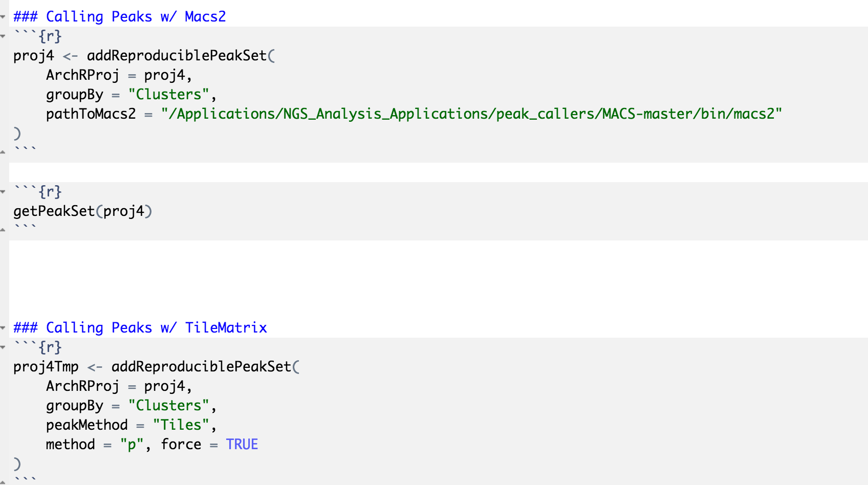Click 'getPeakSet(proj4)' code line
This screenshot has width=868, height=485.
[x=83, y=211]
